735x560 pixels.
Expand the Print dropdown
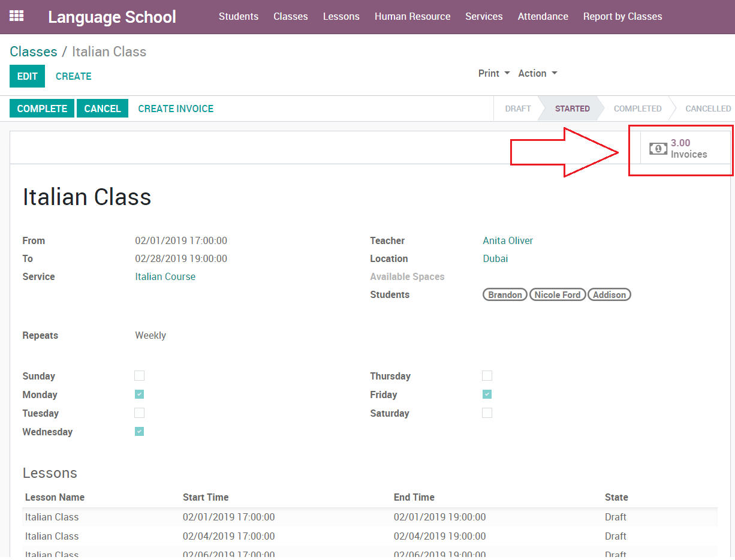(494, 73)
